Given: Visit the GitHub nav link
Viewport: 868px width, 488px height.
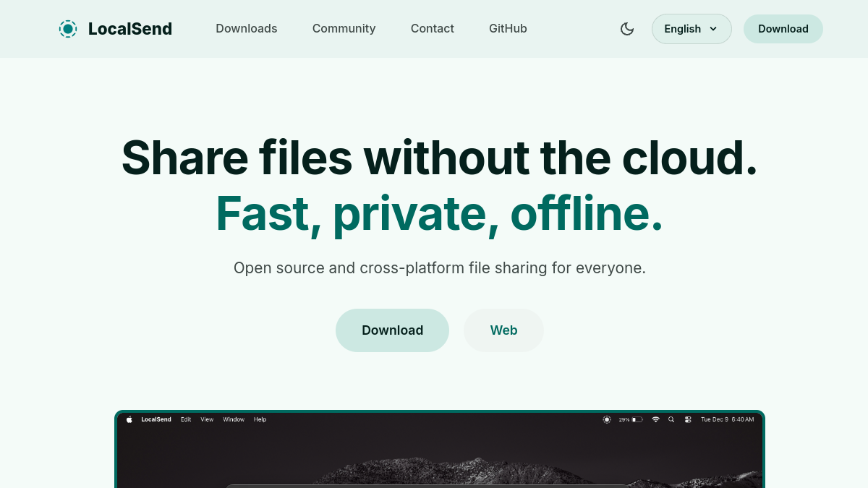Looking at the screenshot, I should pos(508,29).
